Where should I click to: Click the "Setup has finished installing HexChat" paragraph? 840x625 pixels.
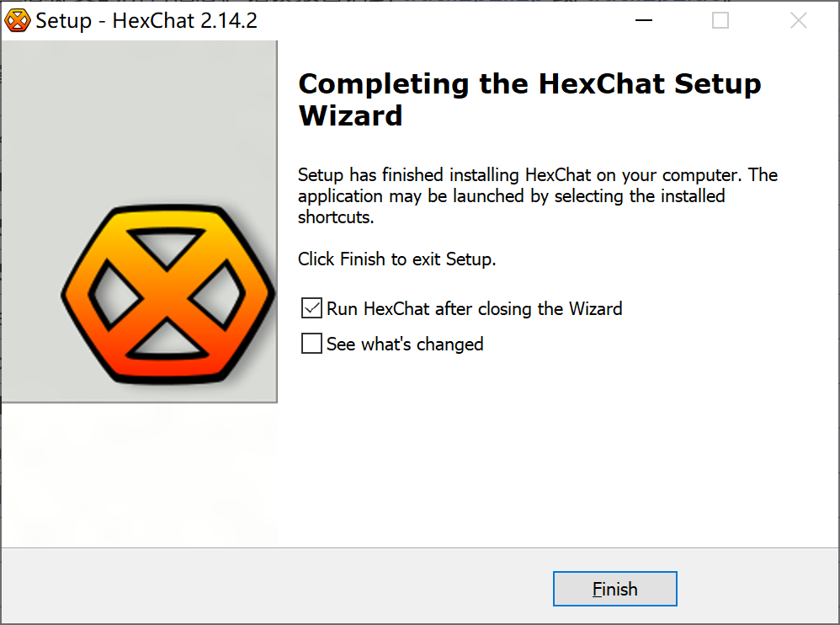click(538, 195)
